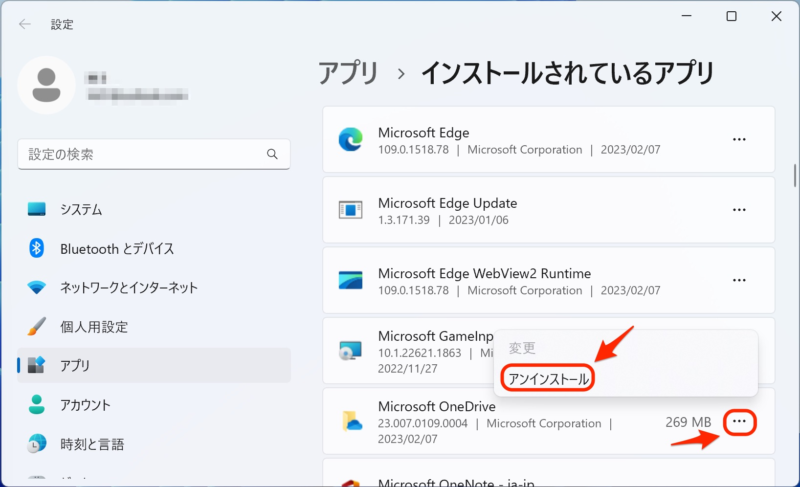Click the Edge WebView2 Runtime app icon

pyautogui.click(x=351, y=280)
